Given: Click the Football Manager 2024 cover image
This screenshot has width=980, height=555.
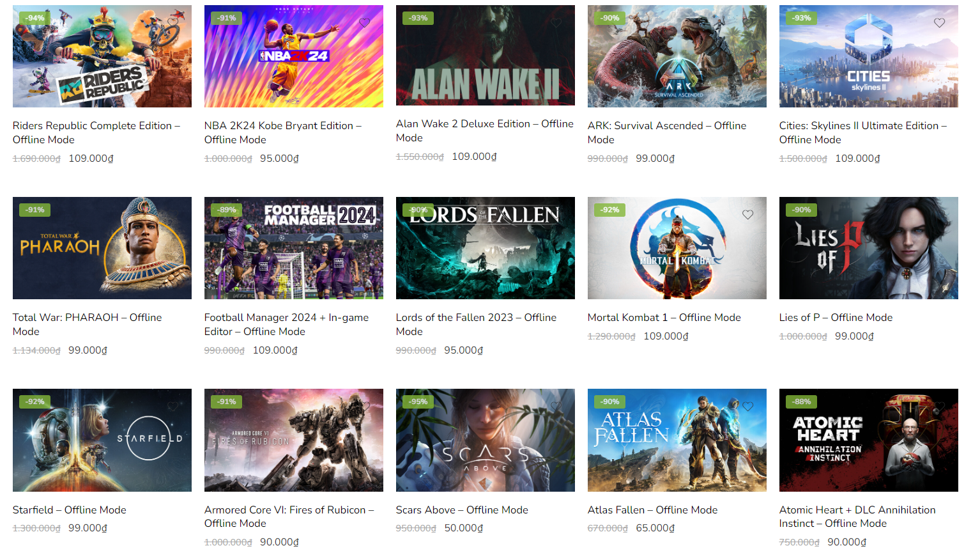Looking at the screenshot, I should [294, 248].
